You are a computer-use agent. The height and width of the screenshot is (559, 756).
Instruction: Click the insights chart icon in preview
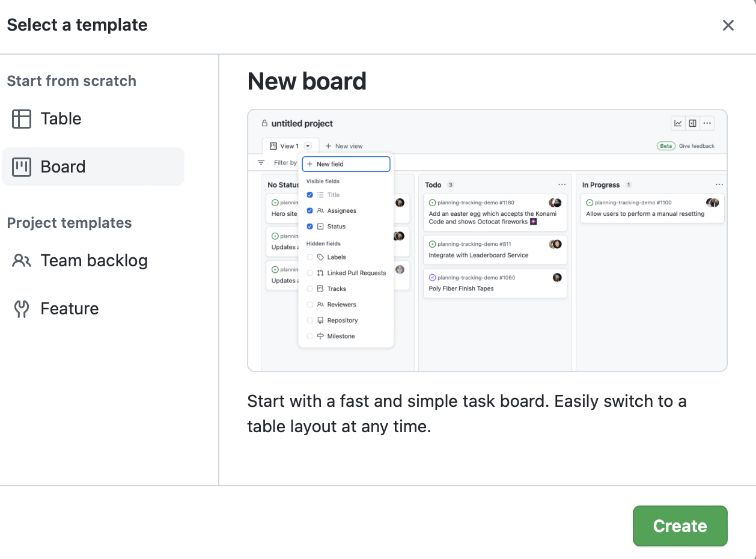pyautogui.click(x=678, y=123)
